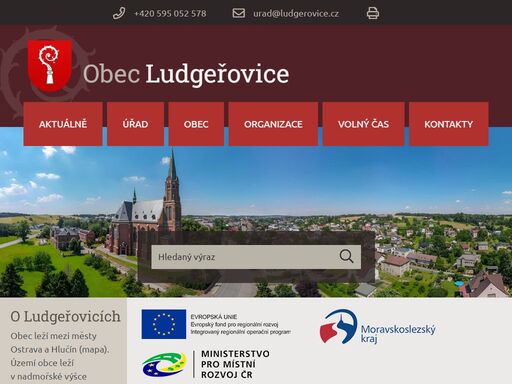Click the Ministerstvo pro místní rozvoj logo
The image size is (512, 384).
[206, 364]
